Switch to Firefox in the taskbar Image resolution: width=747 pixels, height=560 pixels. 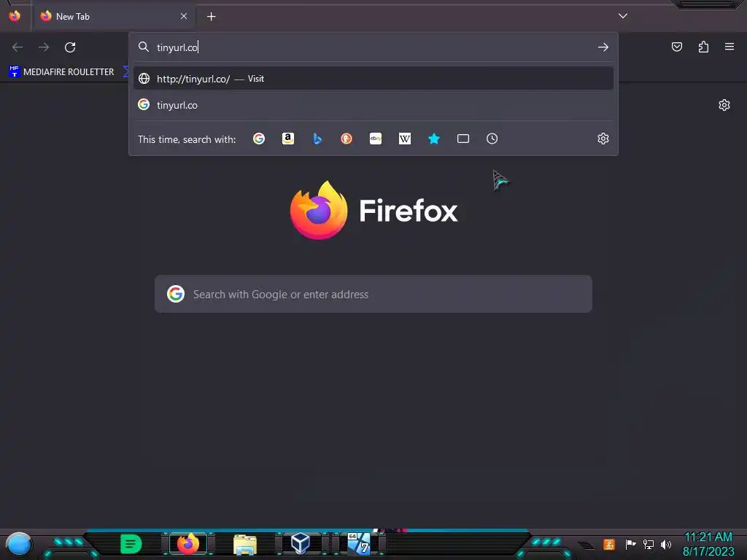point(188,544)
